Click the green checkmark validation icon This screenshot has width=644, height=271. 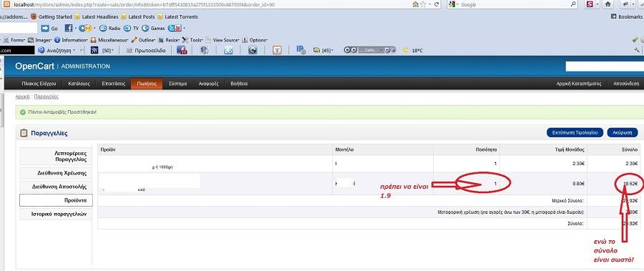coord(635,40)
